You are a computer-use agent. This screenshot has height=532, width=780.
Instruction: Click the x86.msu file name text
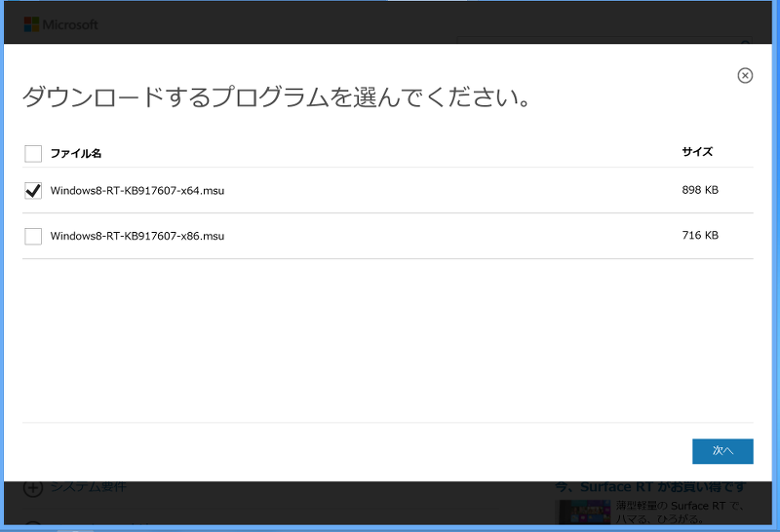pyautogui.click(x=137, y=236)
